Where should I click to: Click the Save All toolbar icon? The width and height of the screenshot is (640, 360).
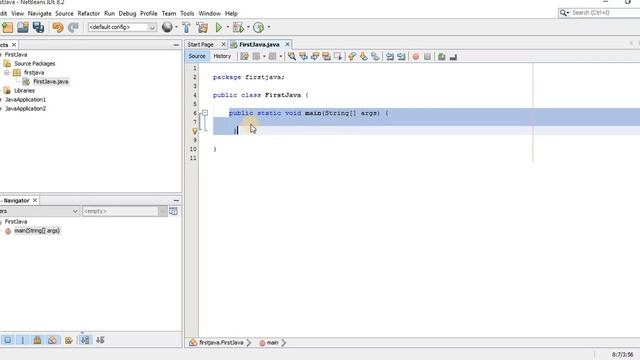click(x=38, y=27)
